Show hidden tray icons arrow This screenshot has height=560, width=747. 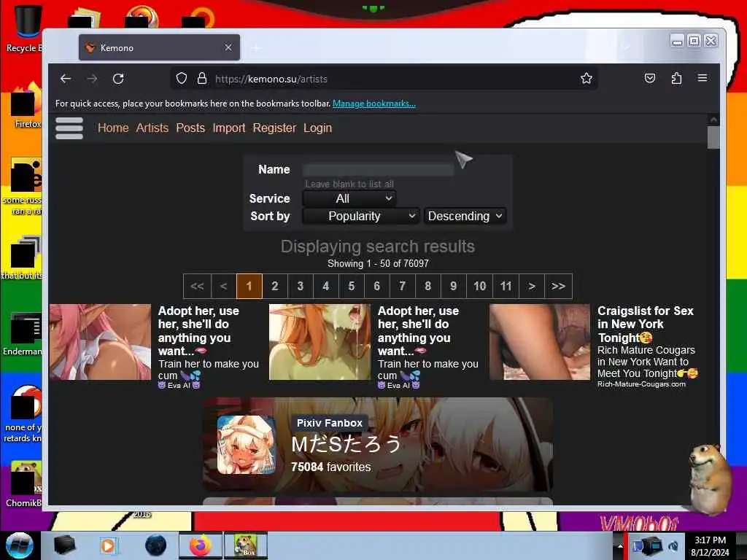coord(620,545)
